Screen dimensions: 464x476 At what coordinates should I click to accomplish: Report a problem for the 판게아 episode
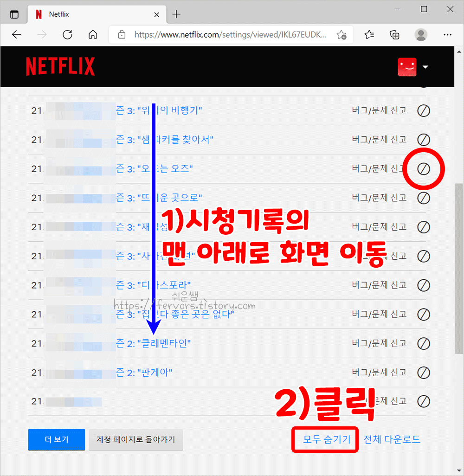379,373
